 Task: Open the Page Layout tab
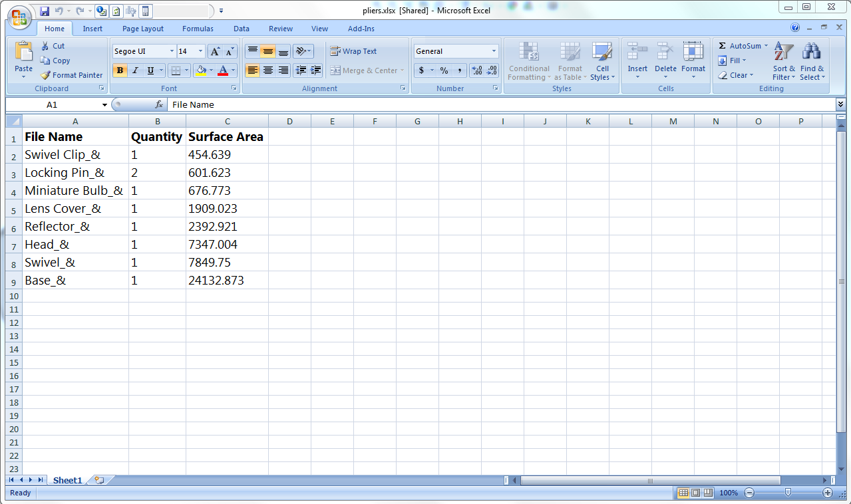pos(142,29)
